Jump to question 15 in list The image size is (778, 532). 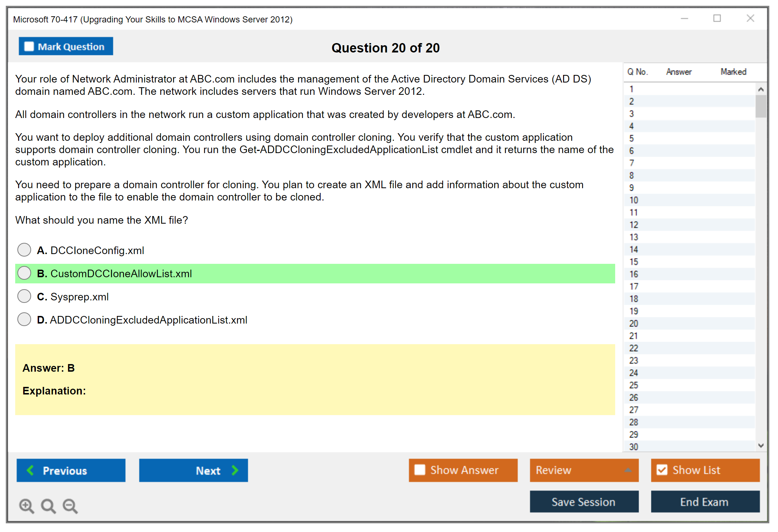pyautogui.click(x=634, y=262)
